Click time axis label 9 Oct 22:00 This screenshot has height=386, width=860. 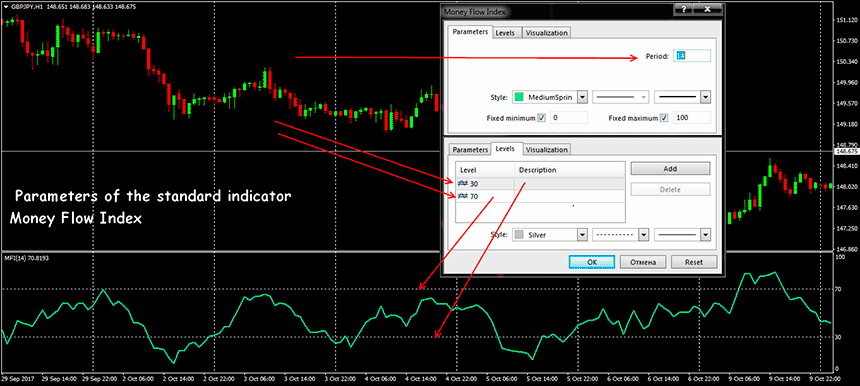tap(824, 379)
